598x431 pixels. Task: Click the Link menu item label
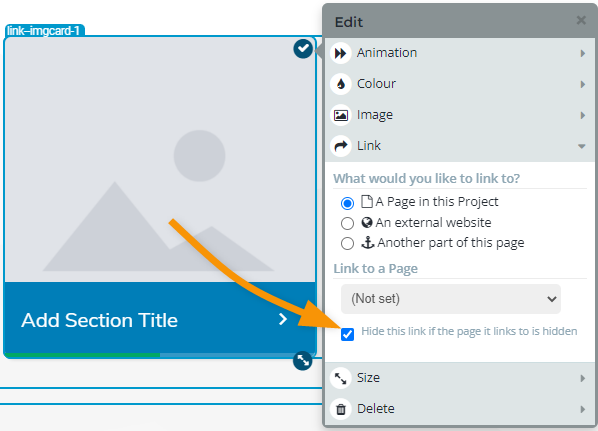coord(369,145)
